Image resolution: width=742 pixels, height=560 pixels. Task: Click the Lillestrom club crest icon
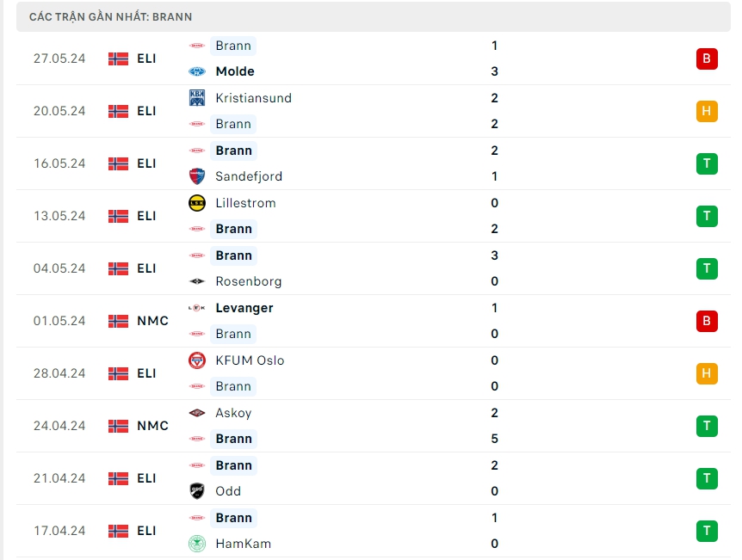pyautogui.click(x=197, y=203)
